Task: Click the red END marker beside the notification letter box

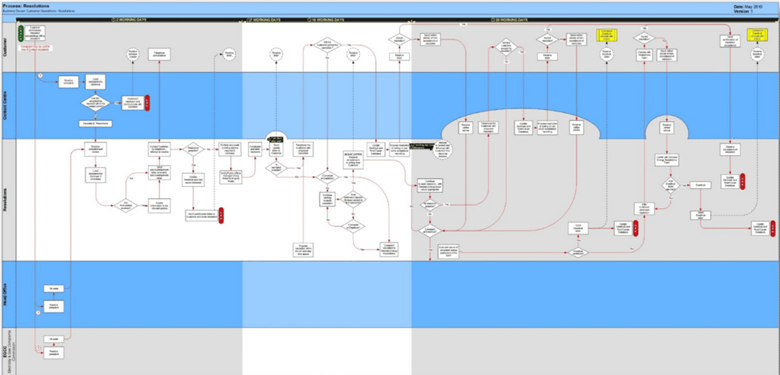Action: click(221, 214)
